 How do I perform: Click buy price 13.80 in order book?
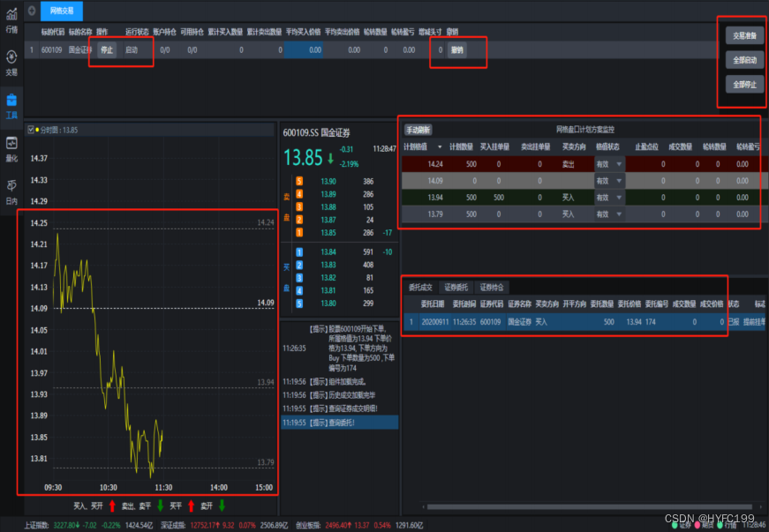pos(328,303)
